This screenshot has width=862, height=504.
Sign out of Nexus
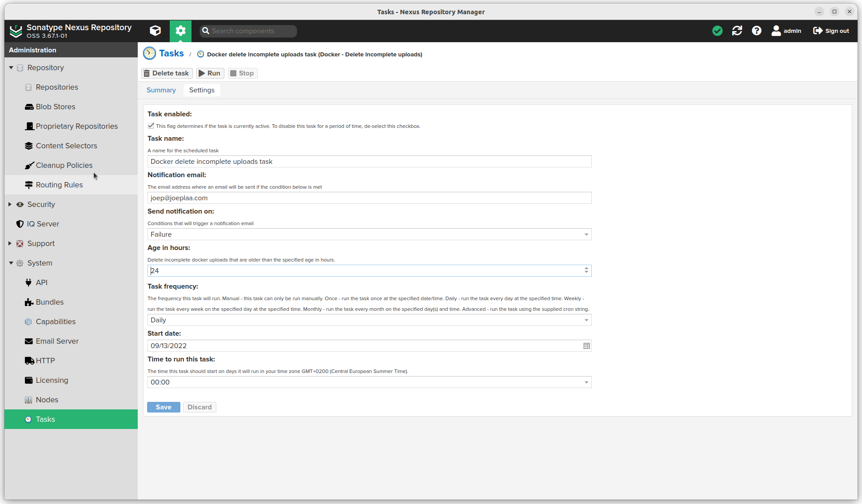click(831, 31)
